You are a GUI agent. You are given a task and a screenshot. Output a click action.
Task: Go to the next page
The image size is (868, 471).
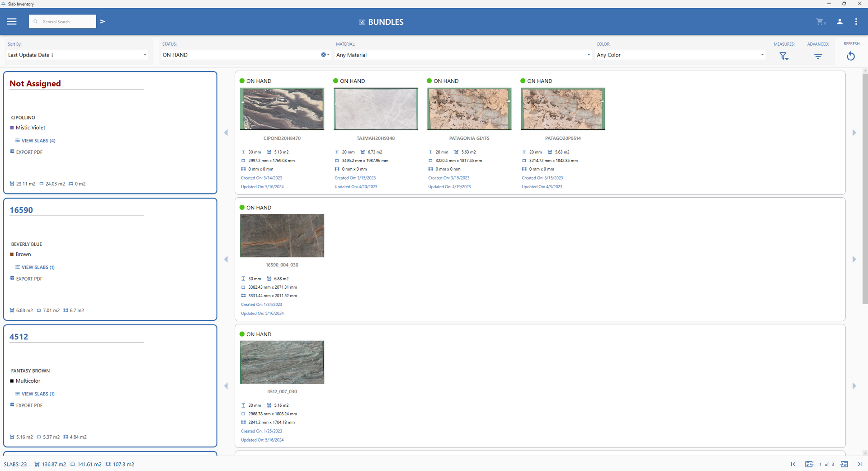[844, 464]
